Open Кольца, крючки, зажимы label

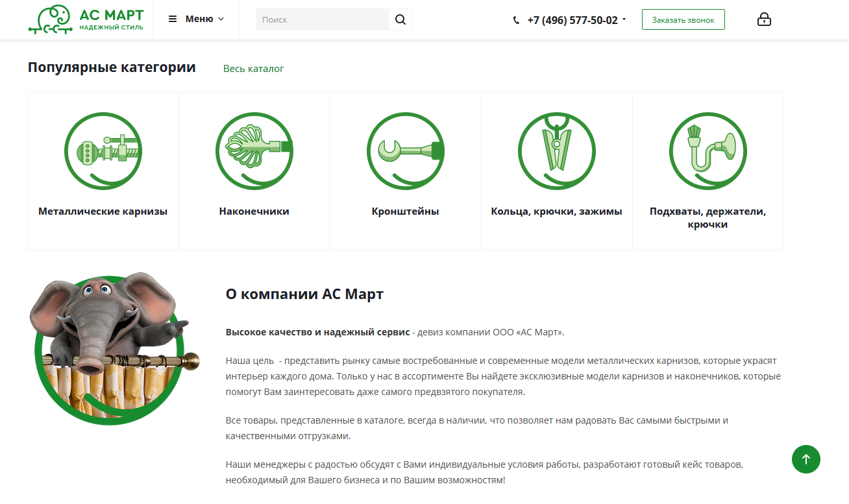[557, 211]
